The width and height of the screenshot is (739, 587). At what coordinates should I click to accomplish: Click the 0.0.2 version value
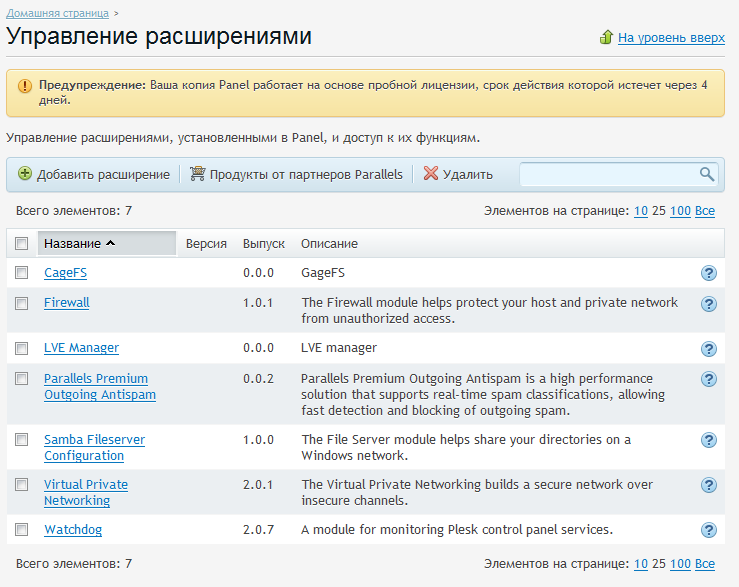[258, 379]
